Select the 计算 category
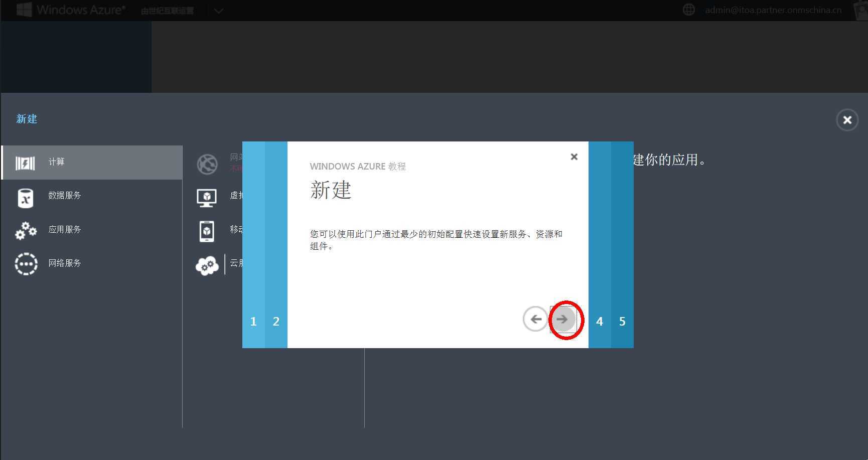The image size is (868, 460). pos(92,162)
